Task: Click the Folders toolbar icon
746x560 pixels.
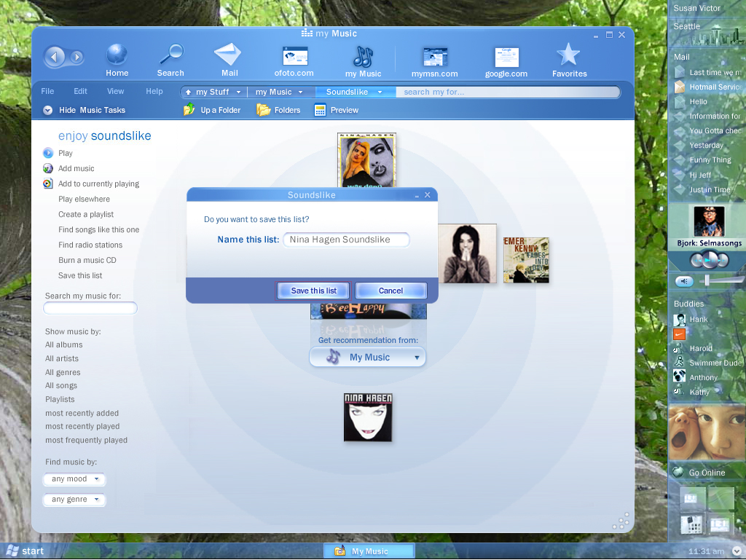Action: [263, 110]
